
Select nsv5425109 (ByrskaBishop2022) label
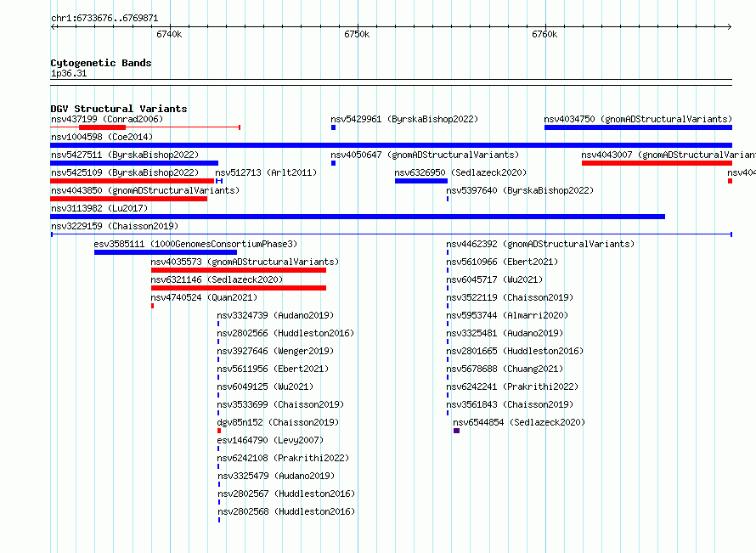(125, 172)
